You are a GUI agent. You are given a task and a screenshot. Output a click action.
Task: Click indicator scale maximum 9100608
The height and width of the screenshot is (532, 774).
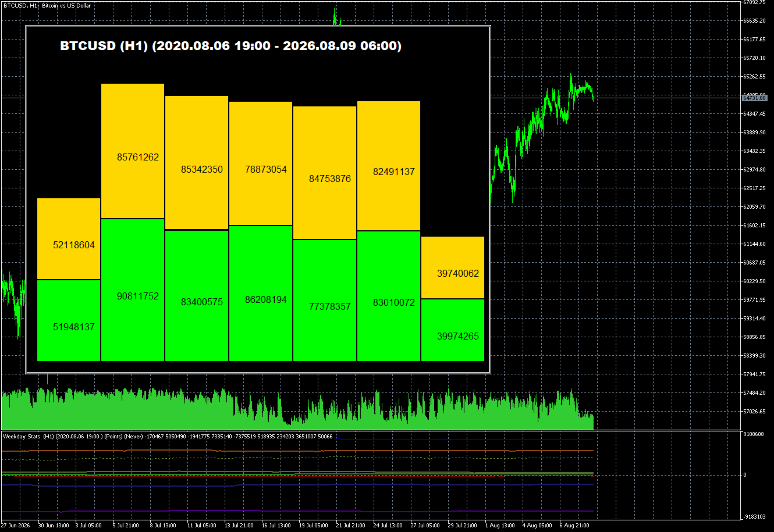753,434
